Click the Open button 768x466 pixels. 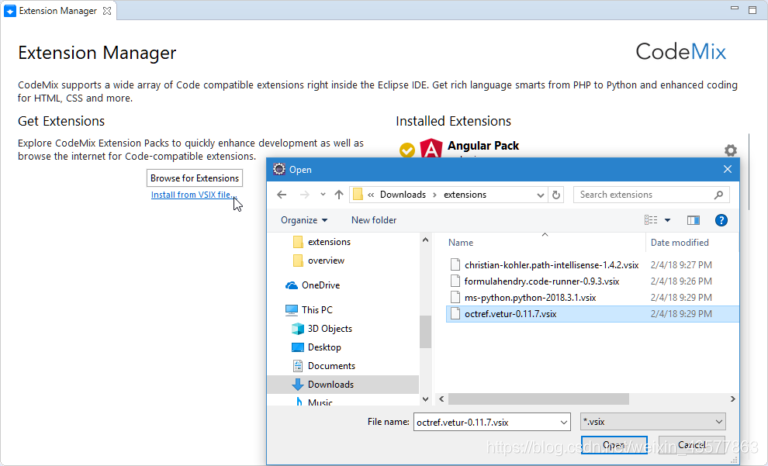pyautogui.click(x=614, y=444)
